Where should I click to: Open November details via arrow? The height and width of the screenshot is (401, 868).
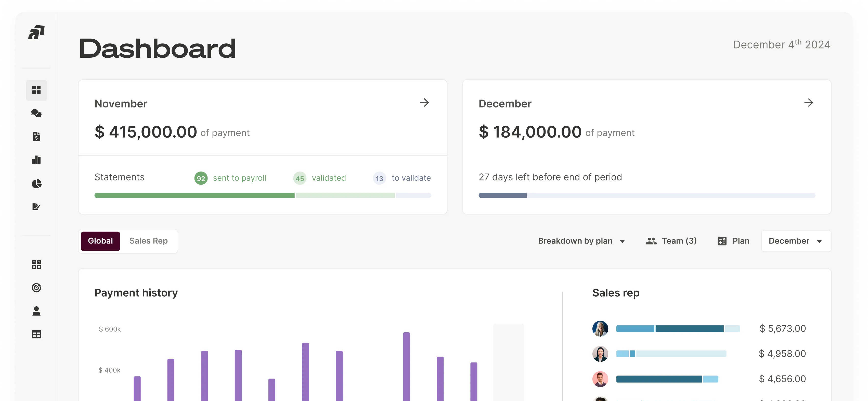click(424, 103)
